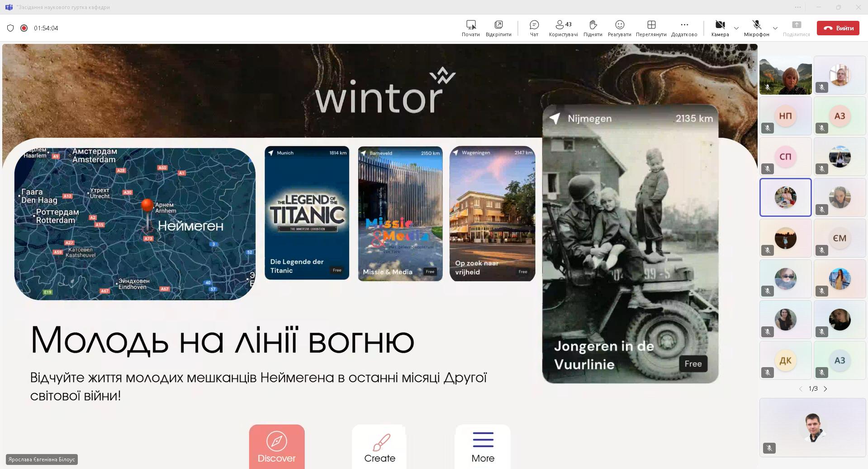The height and width of the screenshot is (469, 868).
Task: Go to previous participants page arrow
Action: tap(800, 389)
